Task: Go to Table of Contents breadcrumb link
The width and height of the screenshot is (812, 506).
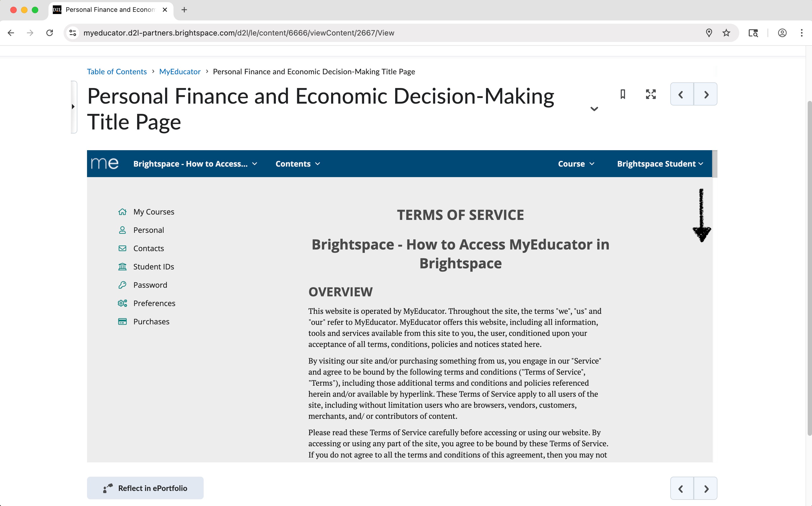Action: (x=117, y=72)
